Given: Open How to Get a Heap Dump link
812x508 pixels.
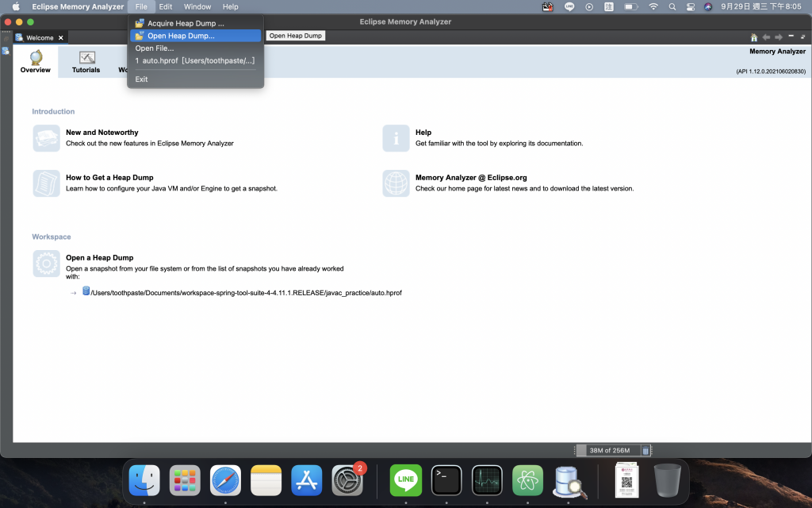Looking at the screenshot, I should coord(109,178).
